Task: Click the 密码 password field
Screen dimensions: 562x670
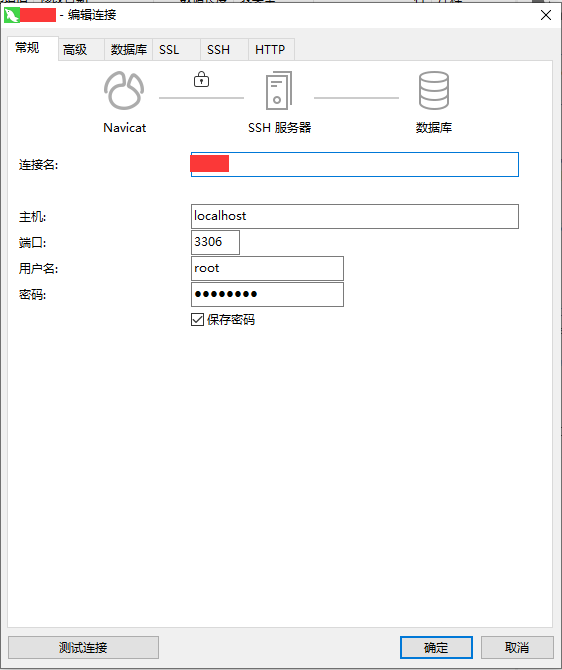Action: pos(267,294)
